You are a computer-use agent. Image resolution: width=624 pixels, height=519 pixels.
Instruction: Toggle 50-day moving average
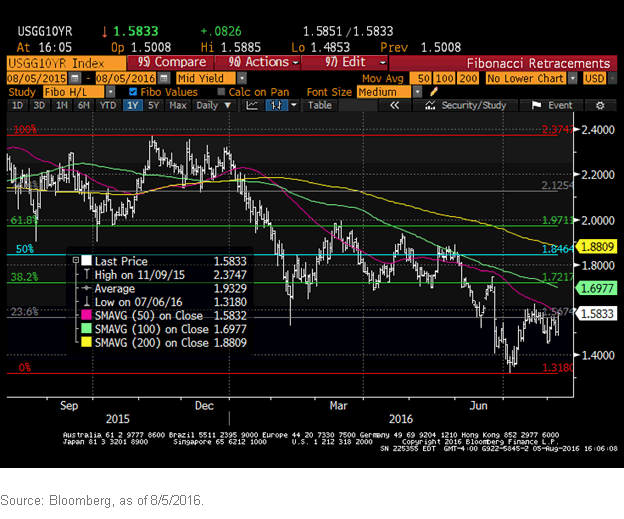coord(420,78)
